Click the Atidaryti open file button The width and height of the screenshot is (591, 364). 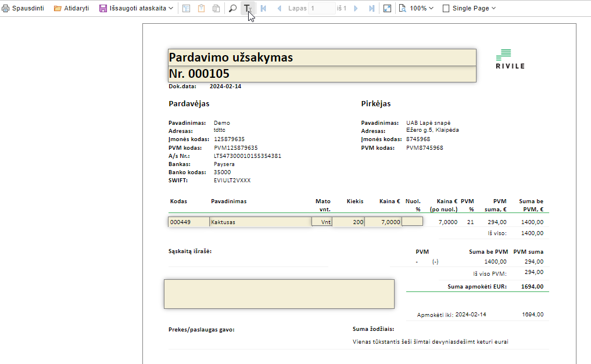click(71, 9)
